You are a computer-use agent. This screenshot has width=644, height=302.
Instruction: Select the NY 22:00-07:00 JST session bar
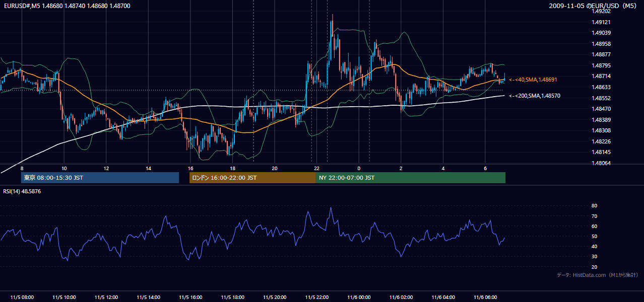click(411, 178)
